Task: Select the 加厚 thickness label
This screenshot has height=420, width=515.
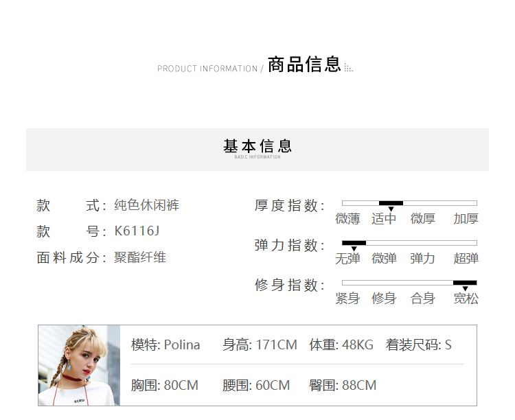Action: [466, 219]
